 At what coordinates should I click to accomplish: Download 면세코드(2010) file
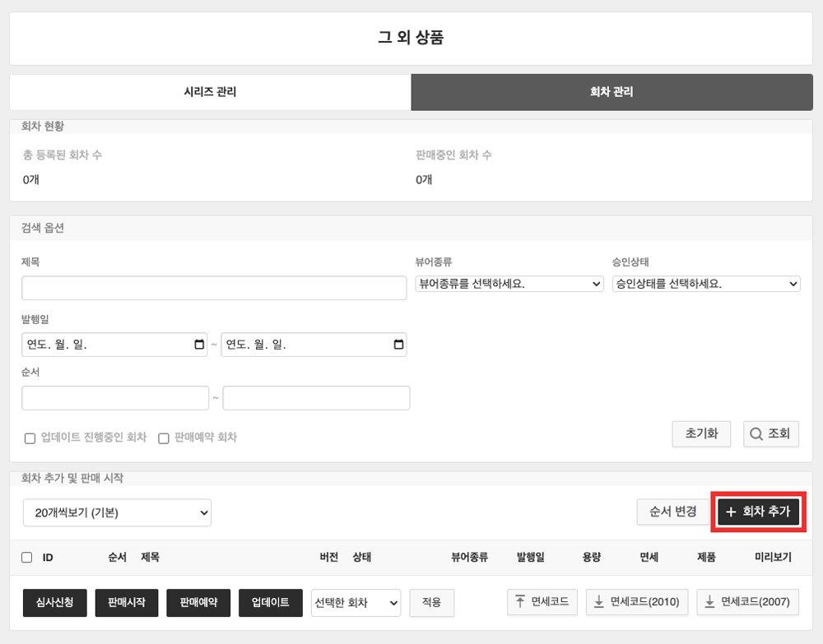(x=637, y=601)
